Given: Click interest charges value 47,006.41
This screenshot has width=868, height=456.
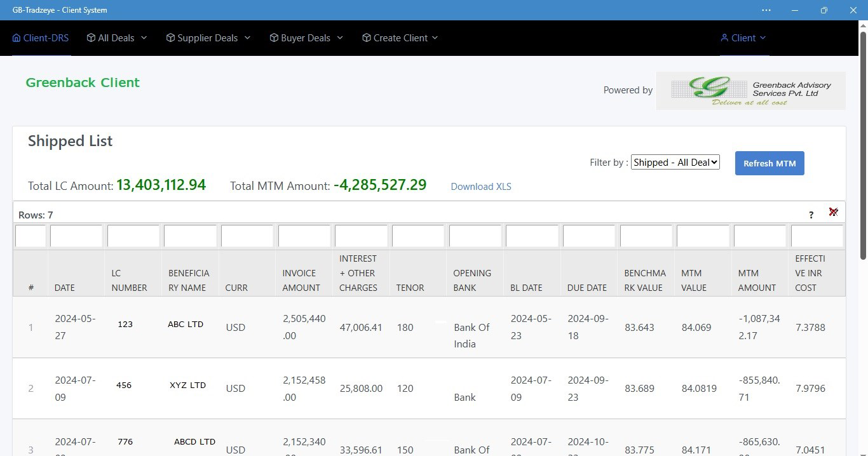Looking at the screenshot, I should coord(361,327).
